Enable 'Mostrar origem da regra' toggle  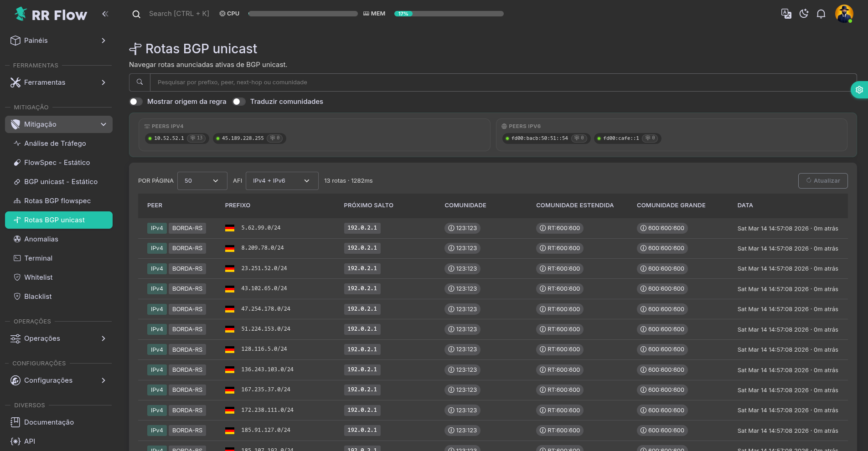click(x=136, y=102)
